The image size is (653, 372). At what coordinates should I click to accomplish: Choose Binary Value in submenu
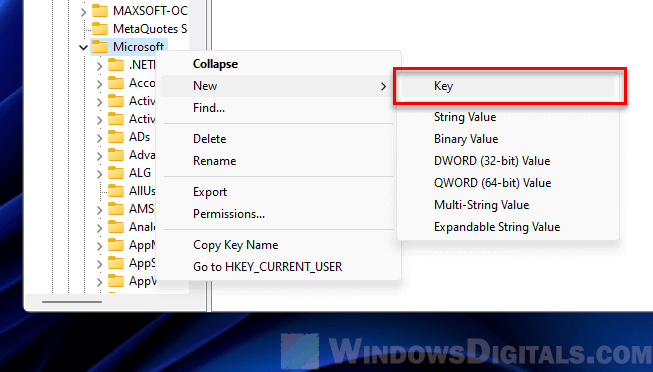466,139
